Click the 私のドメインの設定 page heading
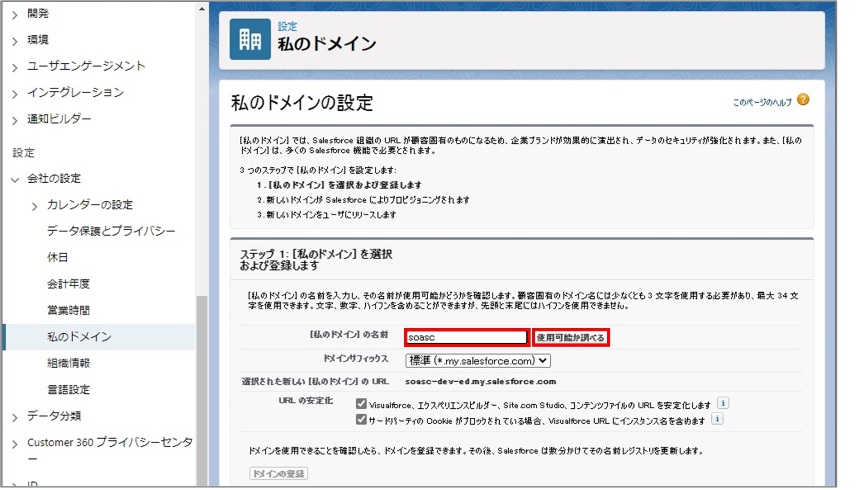The width and height of the screenshot is (868, 490). [x=302, y=103]
